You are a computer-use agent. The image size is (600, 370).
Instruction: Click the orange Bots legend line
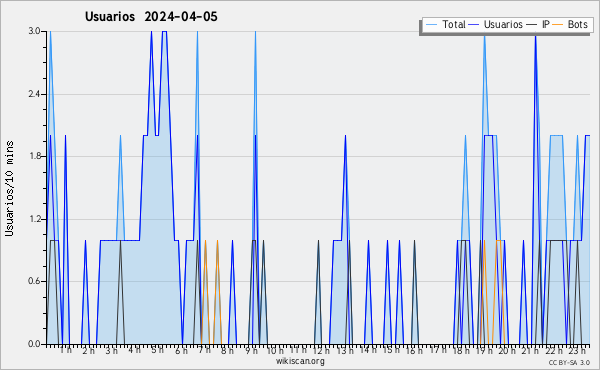558,25
